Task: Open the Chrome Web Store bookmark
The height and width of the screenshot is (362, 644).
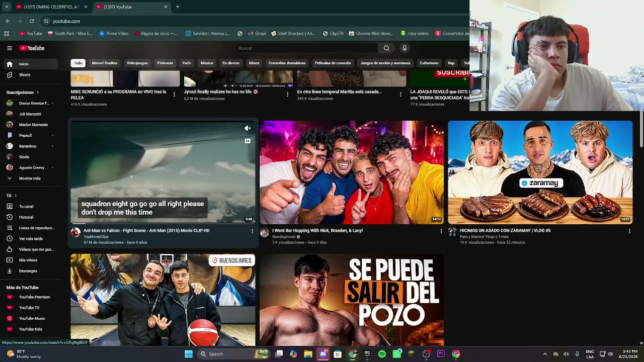Action: pos(370,34)
